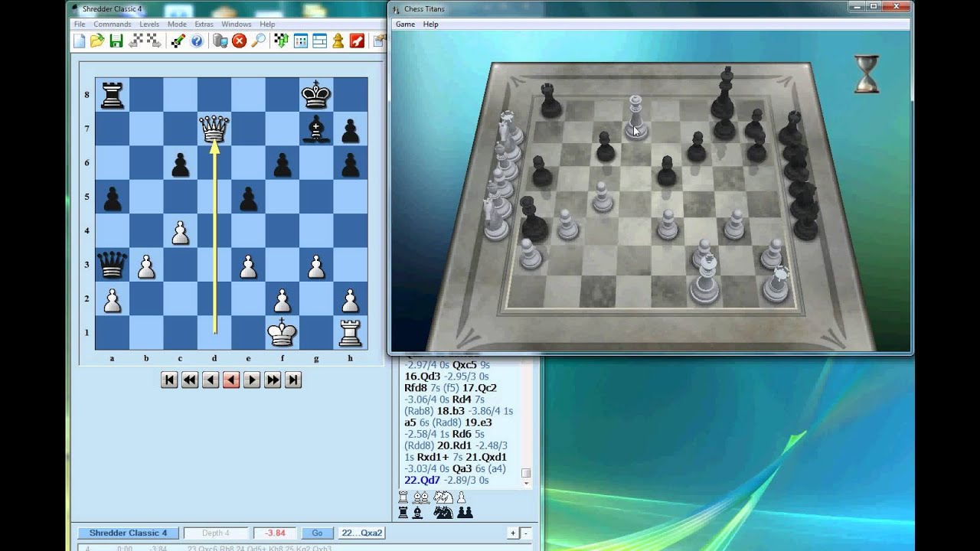Click the Shredder Classic 4 engine button
The image size is (980, 551).
point(128,533)
